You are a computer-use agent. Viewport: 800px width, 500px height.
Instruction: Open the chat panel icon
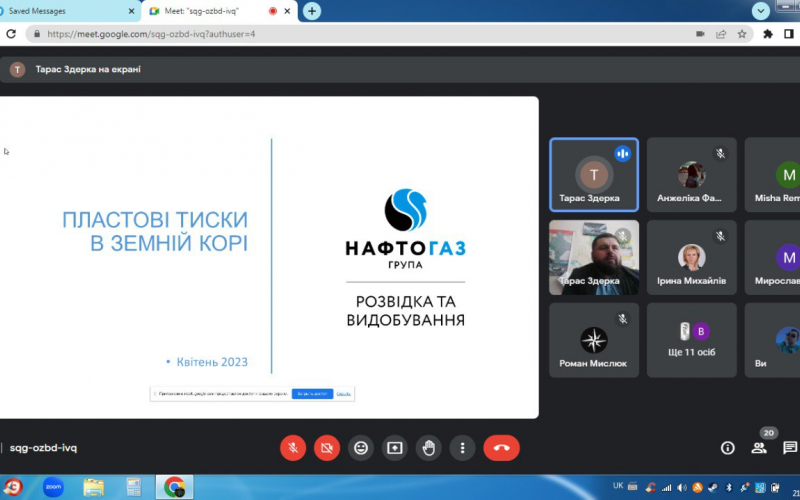pyautogui.click(x=790, y=448)
